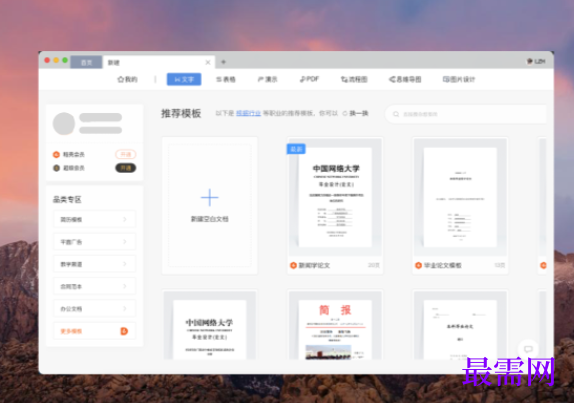This screenshot has width=574, height=403.
Task: Open the red 简报 newsletter template
Action: pos(335,325)
